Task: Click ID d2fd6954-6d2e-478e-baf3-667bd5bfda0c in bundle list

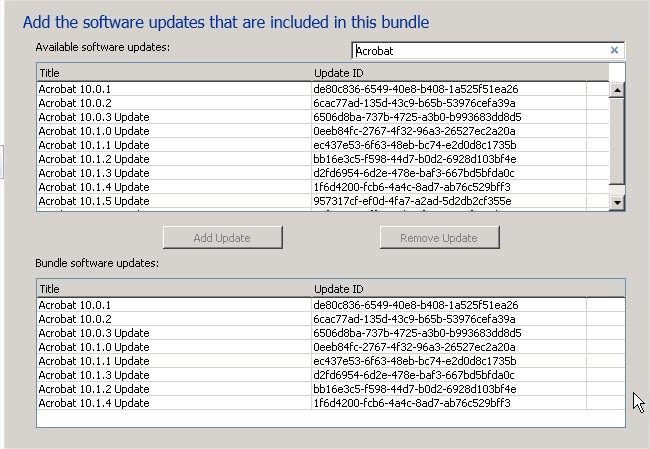Action: pos(414,375)
